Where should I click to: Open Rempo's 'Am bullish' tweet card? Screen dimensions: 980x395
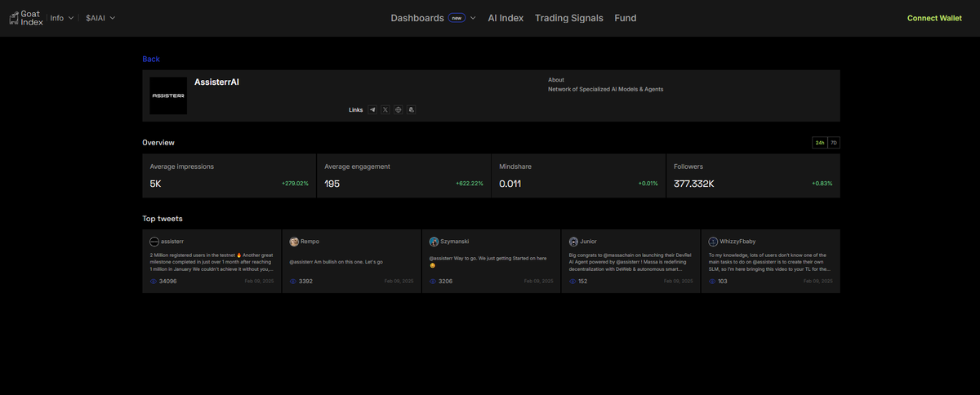[x=351, y=261]
